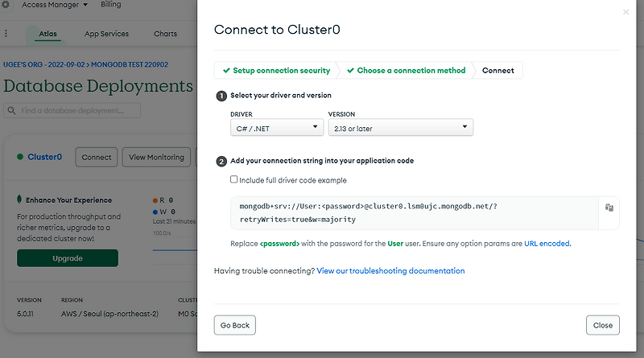
Task: Open the Driver dropdown showing C# / .NET
Action: coord(276,128)
